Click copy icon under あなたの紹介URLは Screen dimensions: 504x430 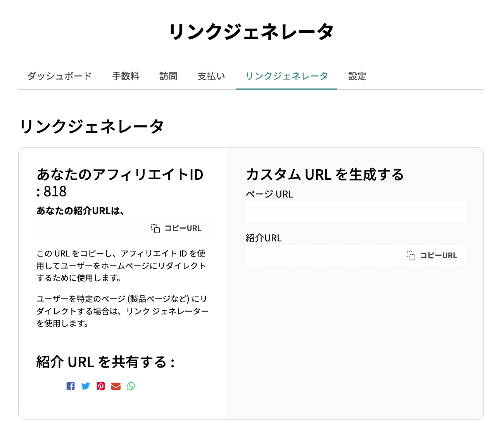(x=155, y=229)
